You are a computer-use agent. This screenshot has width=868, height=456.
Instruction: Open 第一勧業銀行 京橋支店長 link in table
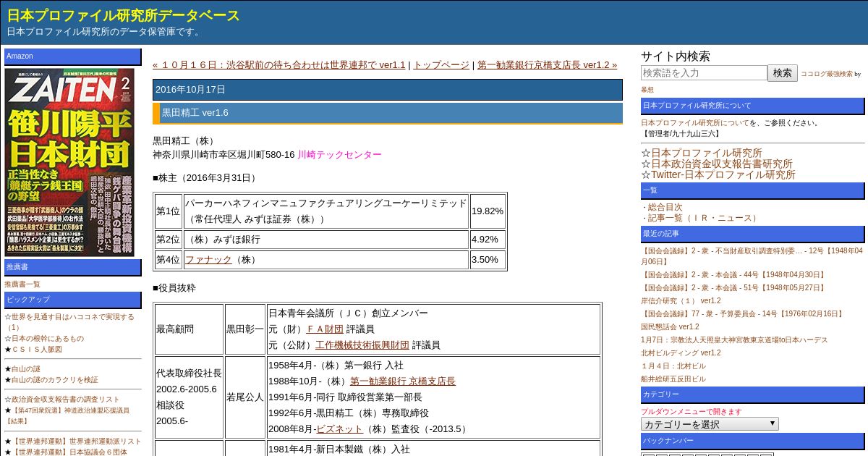(x=403, y=381)
